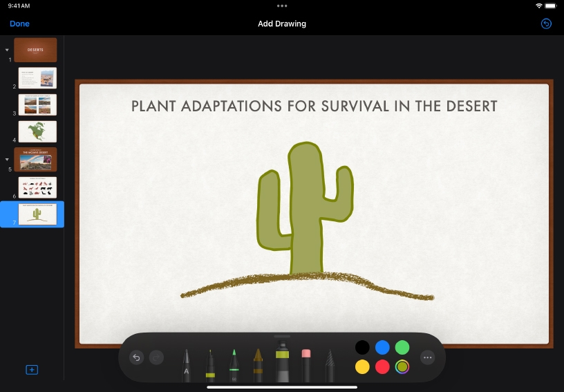Image resolution: width=564 pixels, height=392 pixels.
Task: Choose the blue color swatch
Action: pos(382,347)
